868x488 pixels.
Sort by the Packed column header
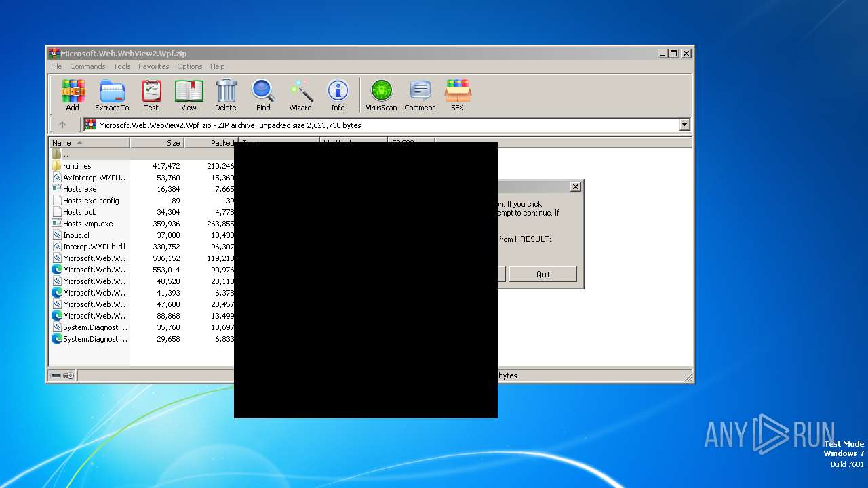click(211, 143)
